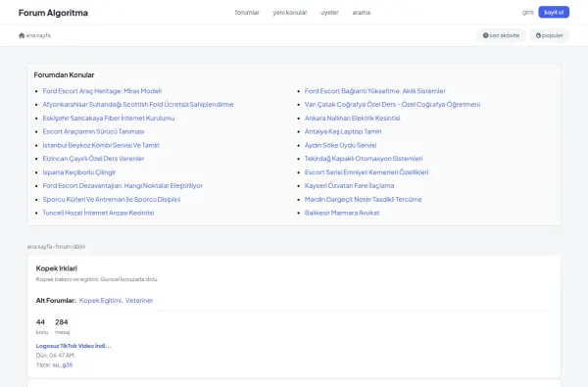Open Isparta Keçiborlu Çilingir topic

coord(79,172)
